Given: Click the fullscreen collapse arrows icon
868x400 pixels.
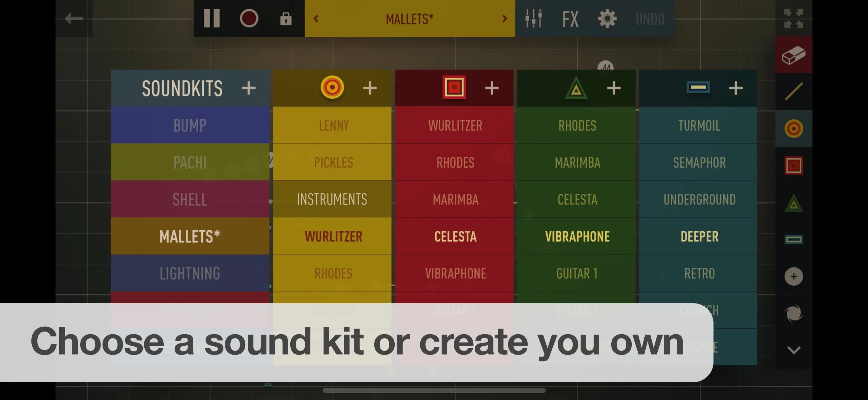Looking at the screenshot, I should (x=793, y=18).
